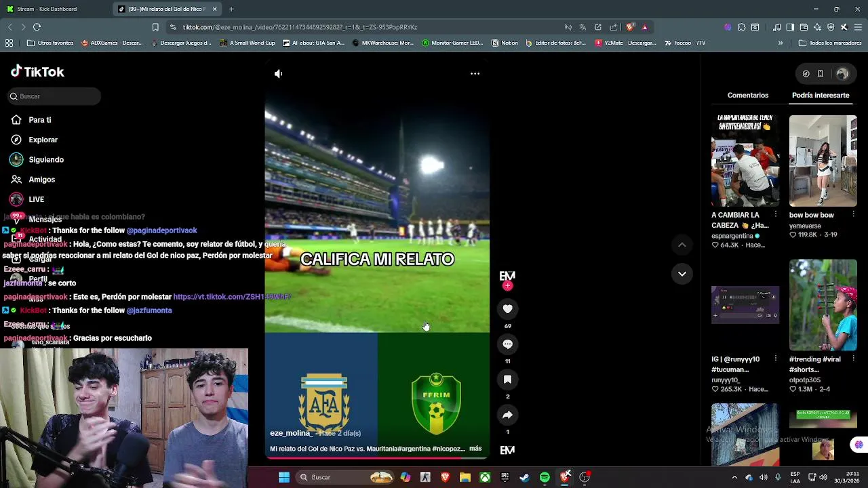
Task: Translate this page icon in address bar
Action: pyautogui.click(x=583, y=27)
